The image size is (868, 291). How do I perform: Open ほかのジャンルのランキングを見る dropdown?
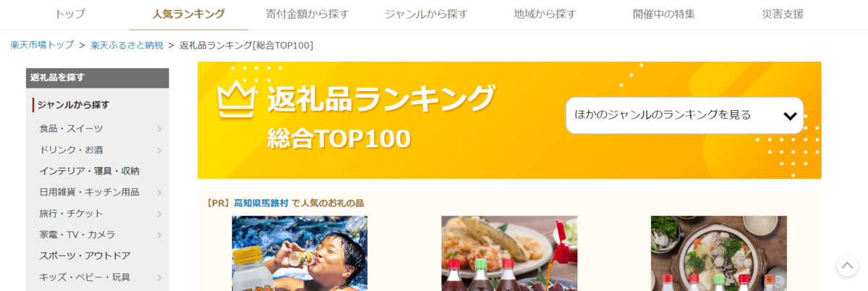[684, 115]
